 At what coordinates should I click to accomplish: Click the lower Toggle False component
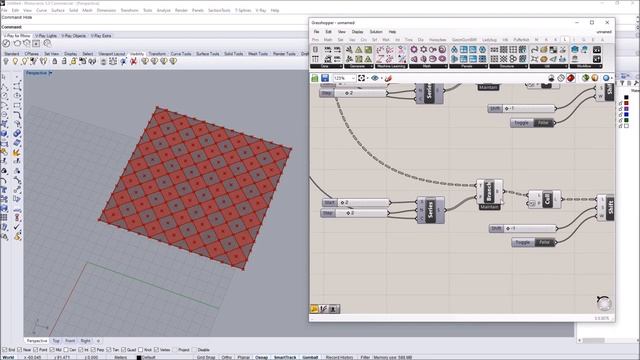click(x=533, y=242)
